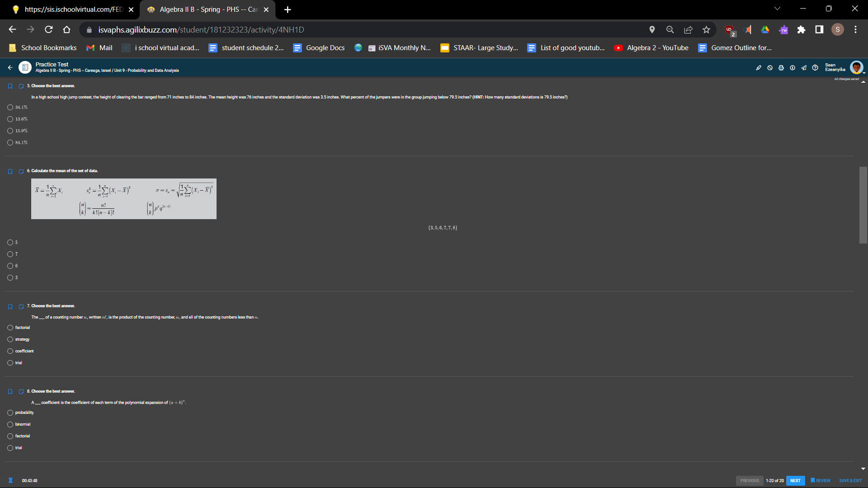Select the highlighter pen tool
This screenshot has width=868, height=488.
(x=759, y=68)
